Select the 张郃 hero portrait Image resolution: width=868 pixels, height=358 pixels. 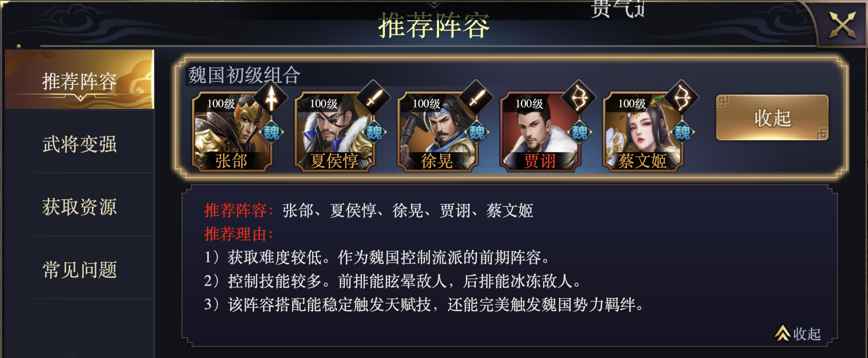pos(232,131)
